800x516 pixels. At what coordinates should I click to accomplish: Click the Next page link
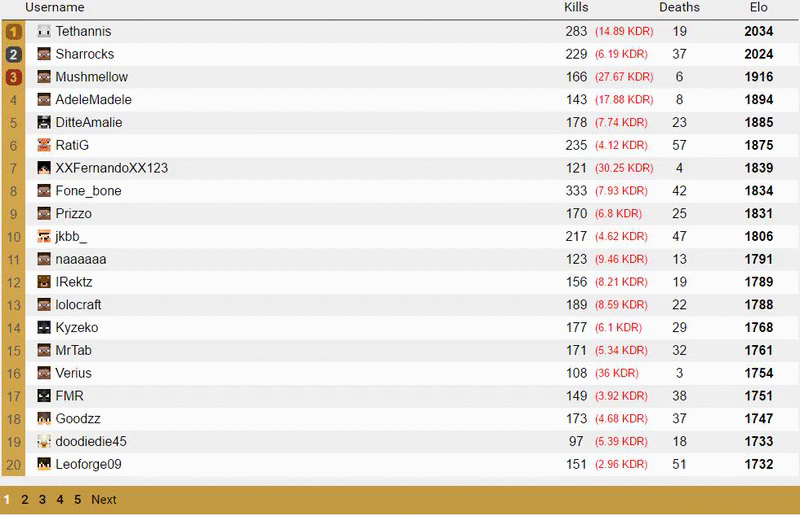pos(104,500)
